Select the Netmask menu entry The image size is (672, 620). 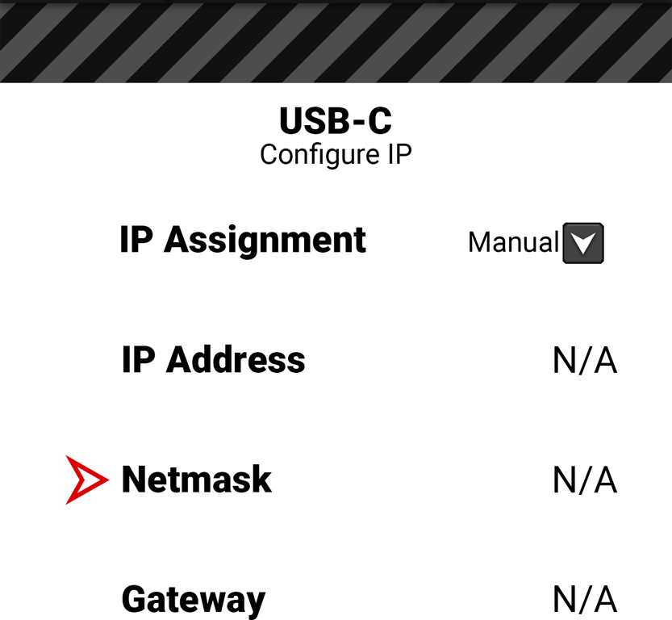pyautogui.click(x=196, y=480)
